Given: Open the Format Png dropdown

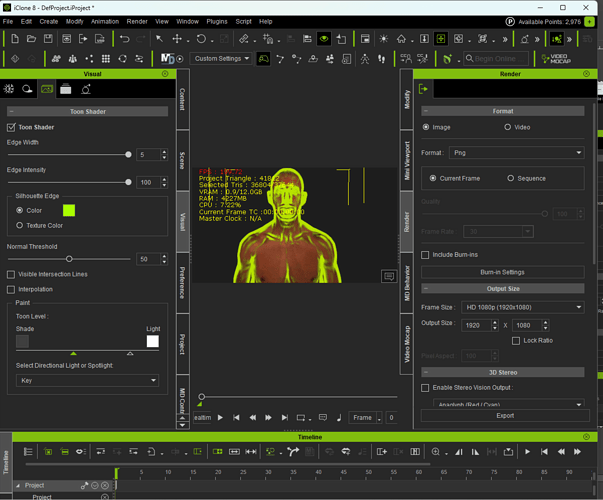Looking at the screenshot, I should [517, 153].
